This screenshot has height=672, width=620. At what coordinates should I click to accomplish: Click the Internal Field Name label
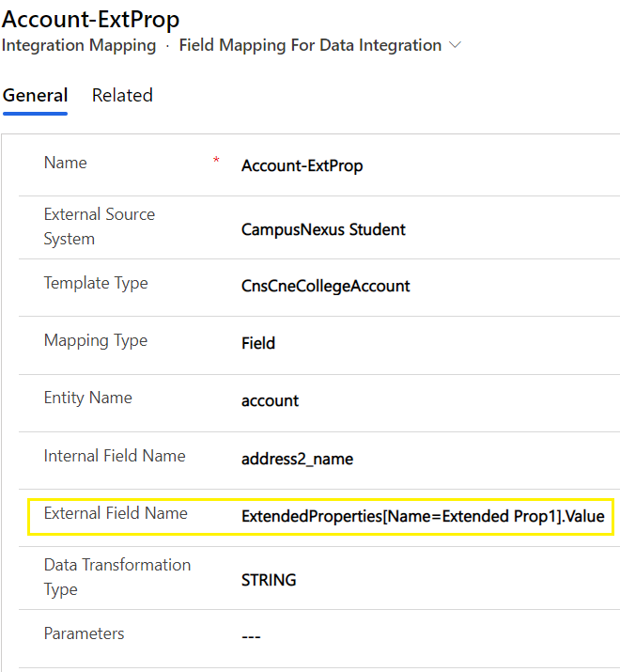[115, 456]
